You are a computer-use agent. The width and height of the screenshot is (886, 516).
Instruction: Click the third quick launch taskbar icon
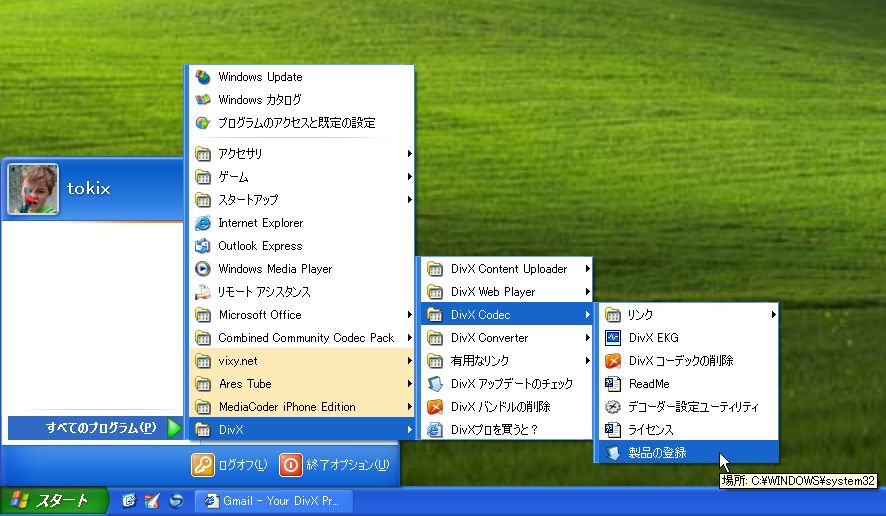point(176,501)
